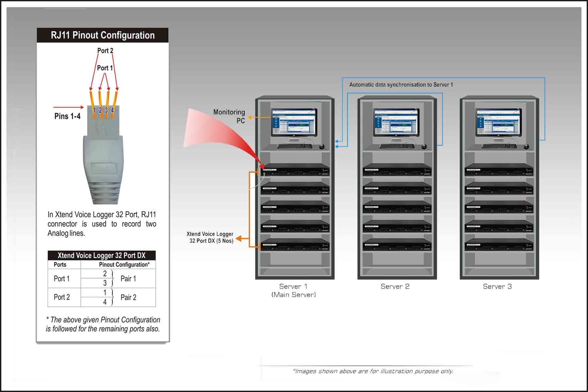Select the Pins 1-4 label

coord(67,116)
